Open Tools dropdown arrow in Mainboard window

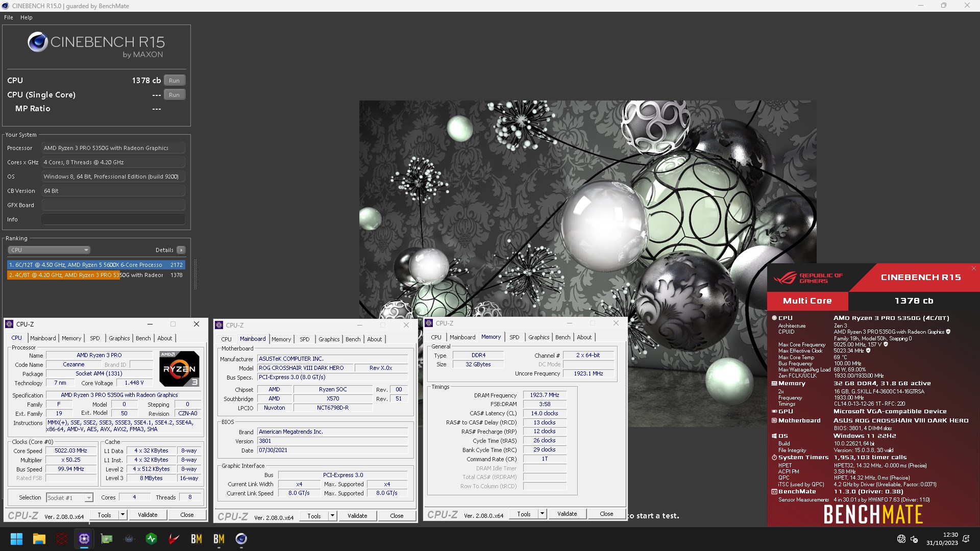click(332, 516)
